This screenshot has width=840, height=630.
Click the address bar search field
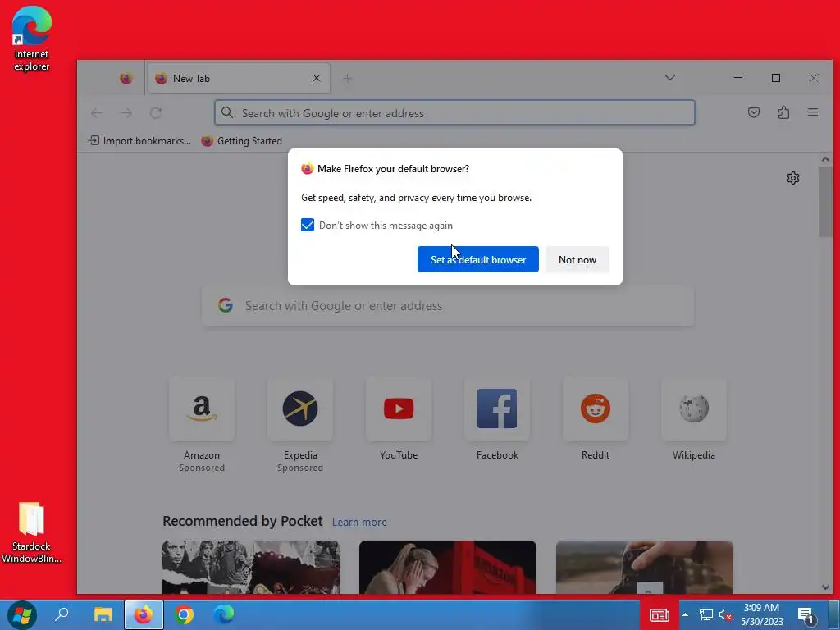tap(454, 113)
